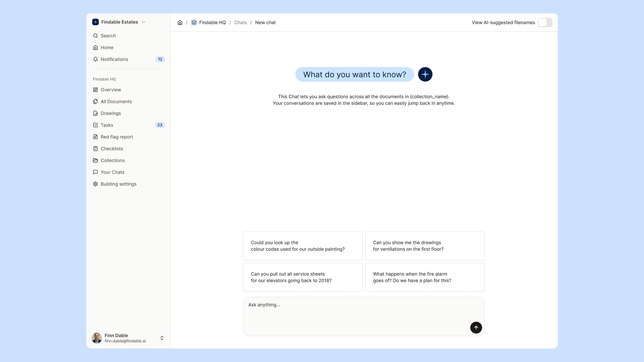Click the Findable HQ layers icon in breadcrumb
644x362 pixels.
[194, 22]
